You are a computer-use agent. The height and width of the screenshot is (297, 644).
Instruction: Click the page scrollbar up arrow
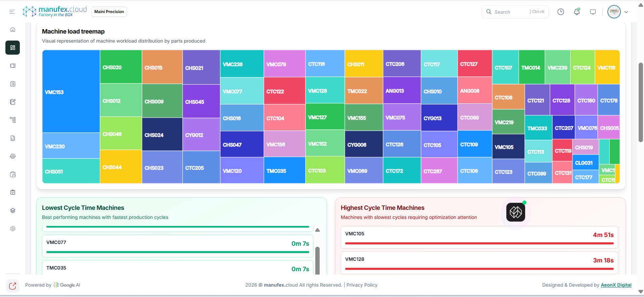click(641, 5)
